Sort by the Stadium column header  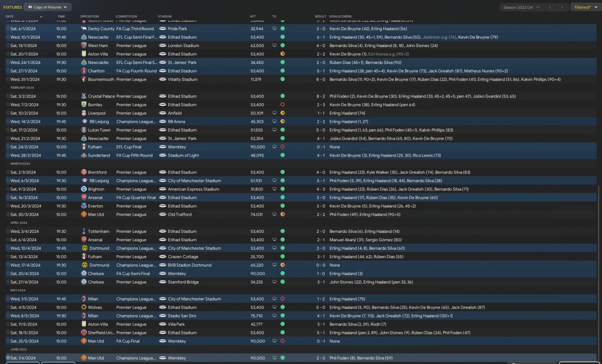pos(165,16)
